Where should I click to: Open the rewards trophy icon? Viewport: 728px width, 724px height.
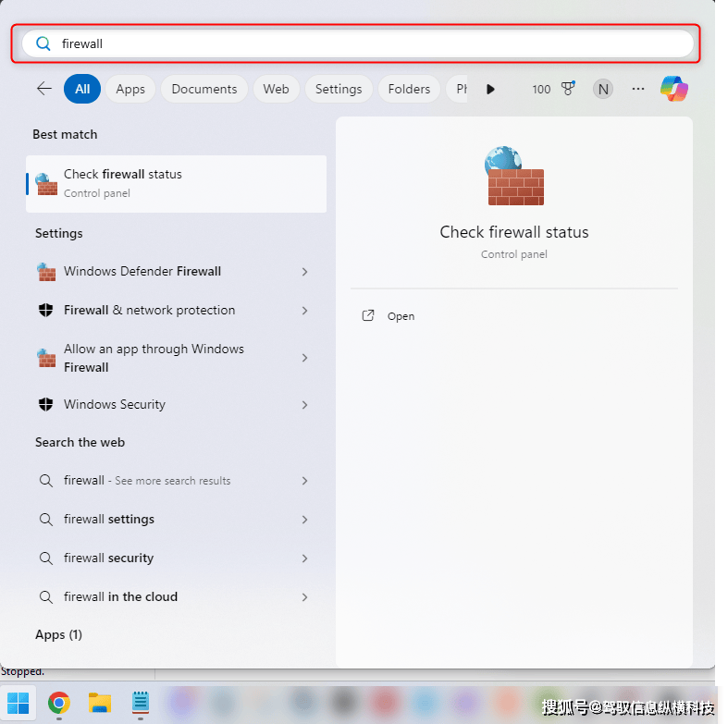(568, 88)
